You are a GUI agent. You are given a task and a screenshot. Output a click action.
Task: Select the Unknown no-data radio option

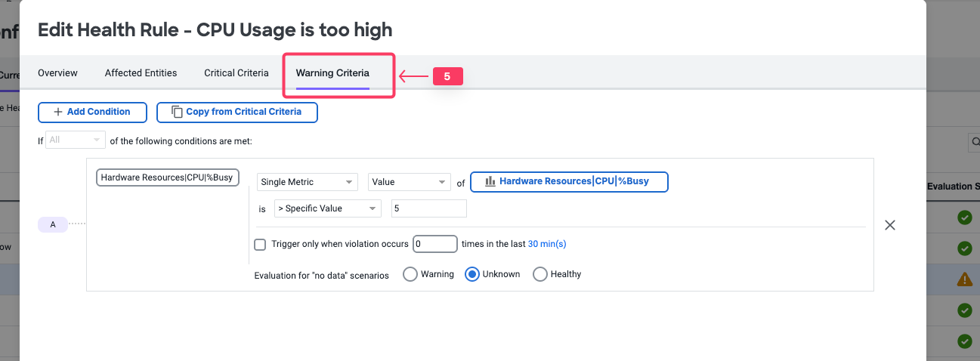coord(472,274)
